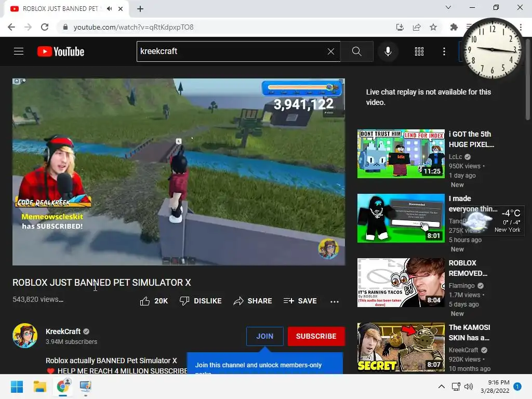
Task: Open the YouTube apps grid
Action: 419,51
